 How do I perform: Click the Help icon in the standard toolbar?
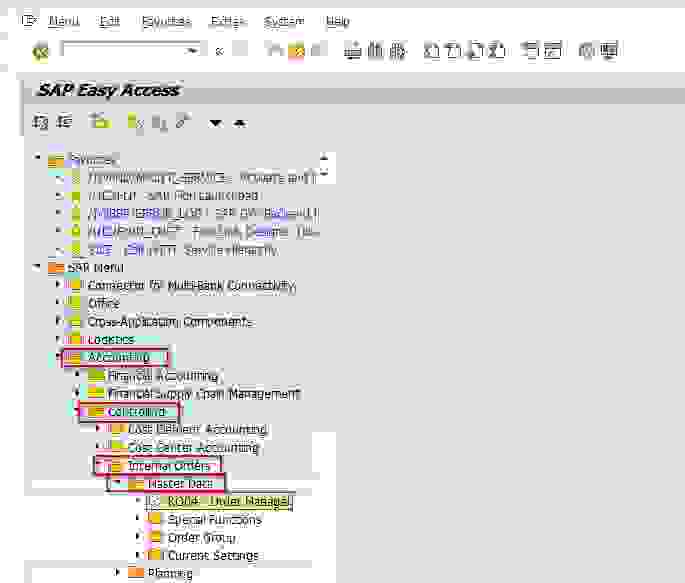[x=587, y=51]
